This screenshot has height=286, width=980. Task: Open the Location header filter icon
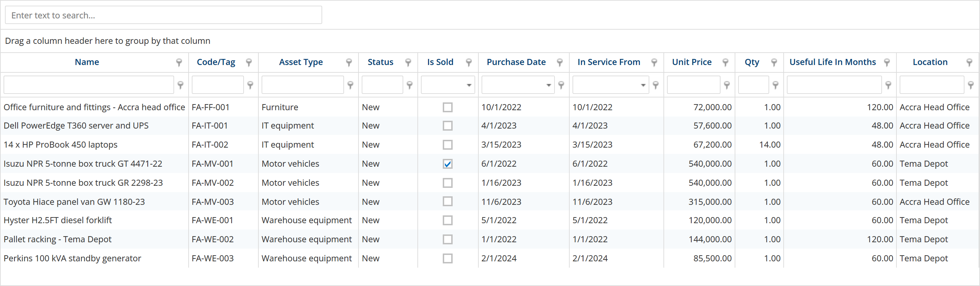pyautogui.click(x=969, y=62)
